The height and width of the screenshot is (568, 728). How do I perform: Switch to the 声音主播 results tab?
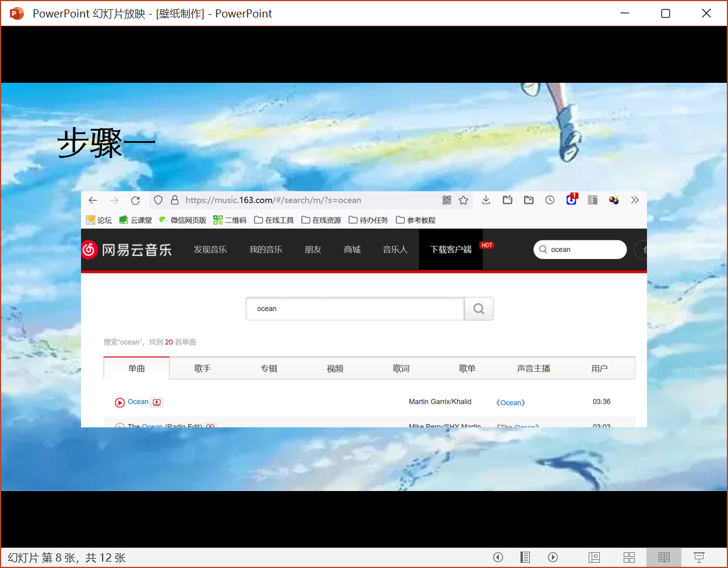533,369
